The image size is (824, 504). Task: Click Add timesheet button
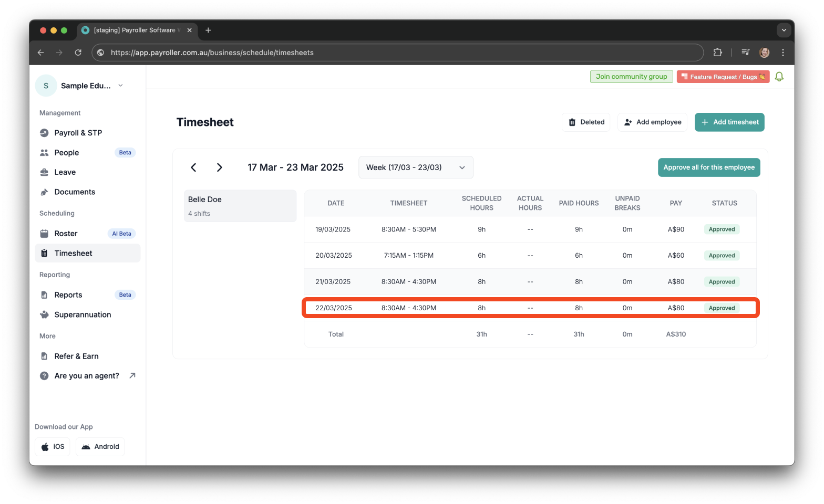[729, 122]
